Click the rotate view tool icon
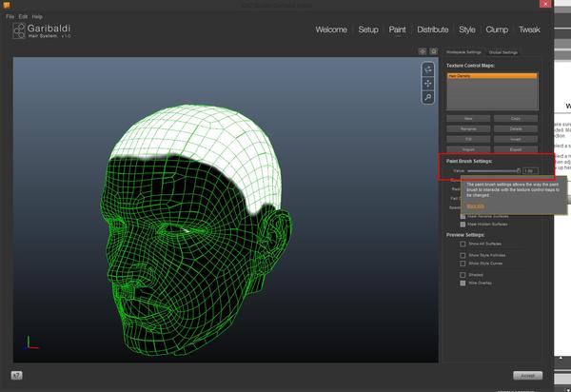The image size is (571, 392). click(x=429, y=69)
